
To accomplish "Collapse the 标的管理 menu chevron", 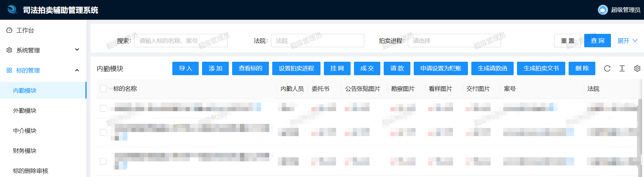I will 77,70.
